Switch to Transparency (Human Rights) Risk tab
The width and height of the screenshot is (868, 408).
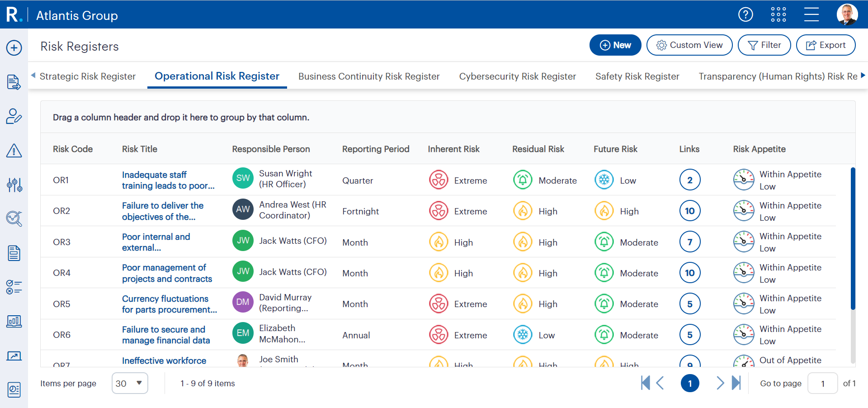click(x=778, y=76)
